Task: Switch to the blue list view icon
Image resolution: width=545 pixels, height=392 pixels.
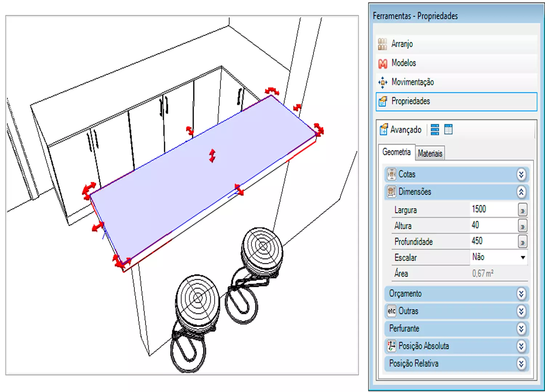Action: 435,130
